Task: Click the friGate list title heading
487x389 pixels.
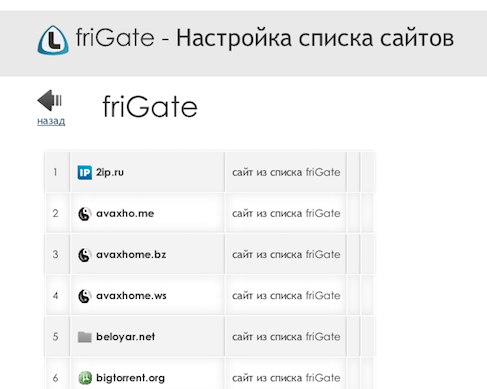Action: 150,107
